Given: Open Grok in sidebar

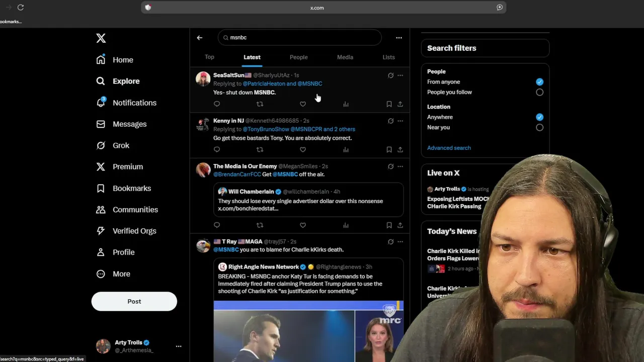Looking at the screenshot, I should click(x=113, y=145).
